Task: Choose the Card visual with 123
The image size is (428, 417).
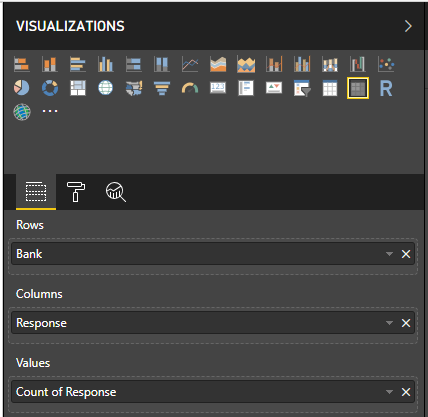Action: [218, 88]
